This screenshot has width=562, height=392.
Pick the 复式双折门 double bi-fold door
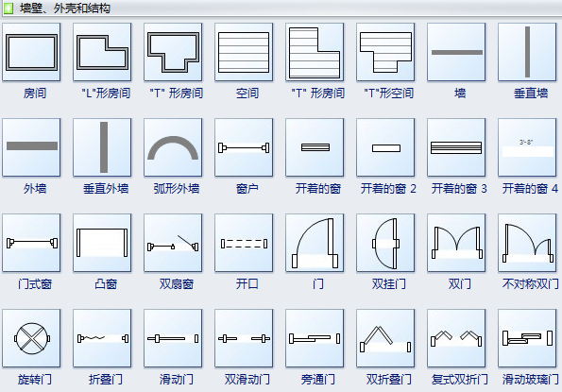(x=456, y=338)
